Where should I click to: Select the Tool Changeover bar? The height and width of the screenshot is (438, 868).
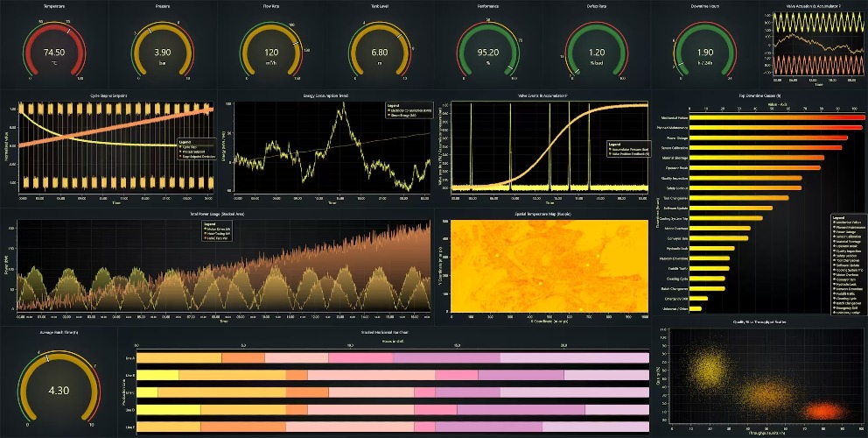coord(739,198)
